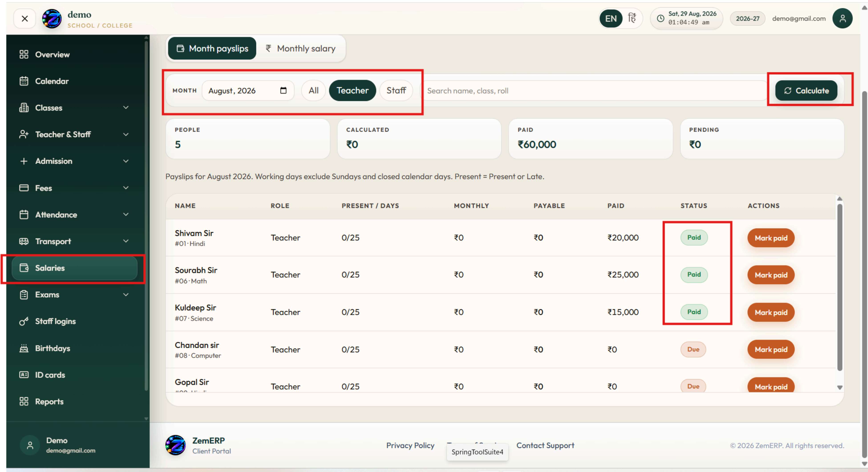This screenshot has height=472, width=868.
Task: Click the ZemERP footer logo
Action: (x=175, y=445)
